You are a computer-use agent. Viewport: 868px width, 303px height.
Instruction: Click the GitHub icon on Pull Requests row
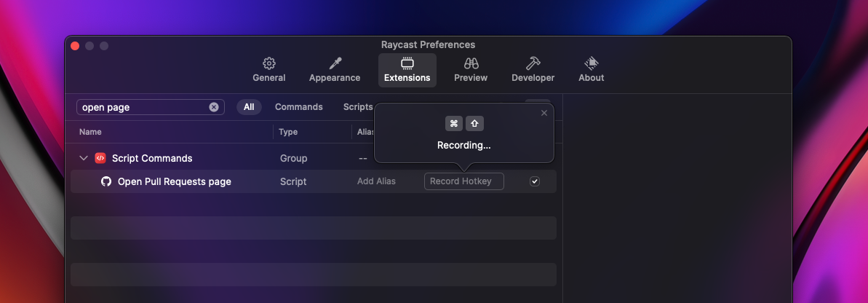(x=106, y=181)
